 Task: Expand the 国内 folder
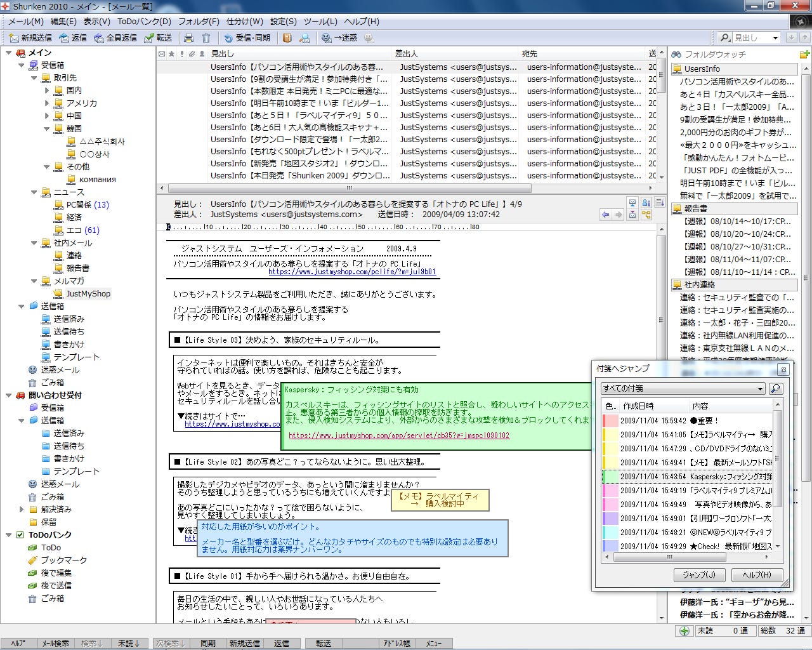coord(47,91)
